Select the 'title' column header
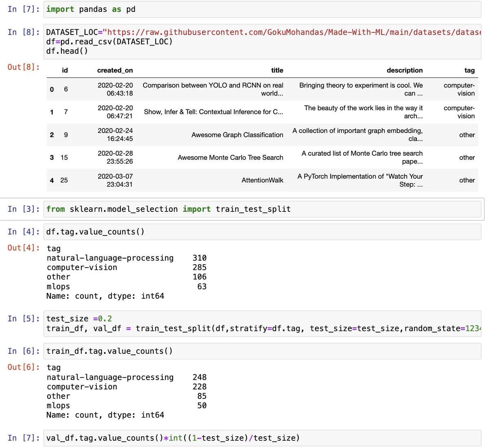The width and height of the screenshot is (488, 448). pos(277,70)
